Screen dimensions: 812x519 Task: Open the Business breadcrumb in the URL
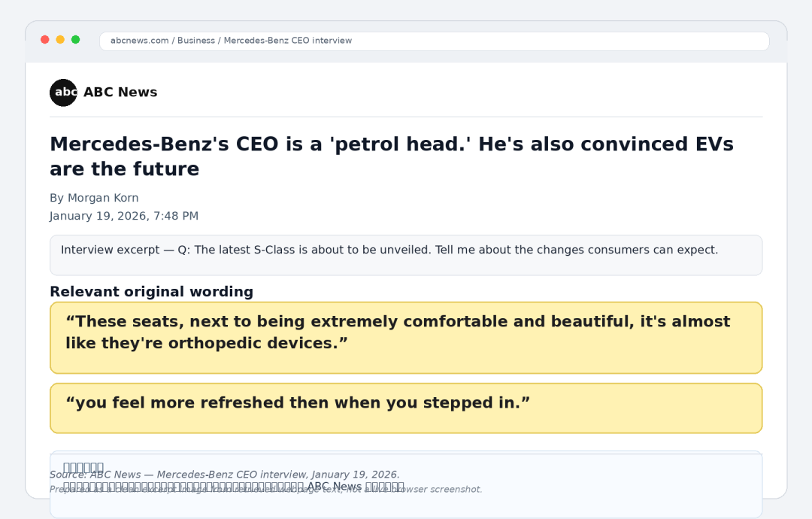(195, 41)
